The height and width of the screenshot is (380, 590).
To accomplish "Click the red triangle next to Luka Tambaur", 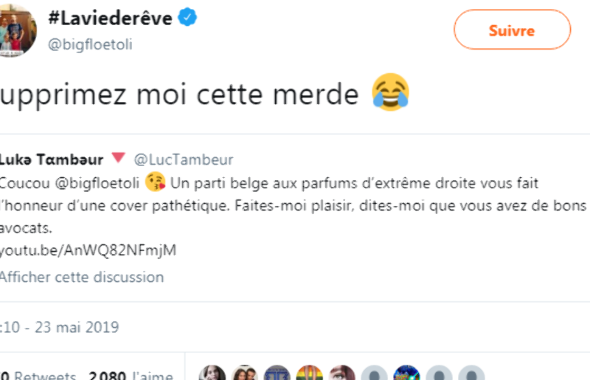I will point(118,157).
